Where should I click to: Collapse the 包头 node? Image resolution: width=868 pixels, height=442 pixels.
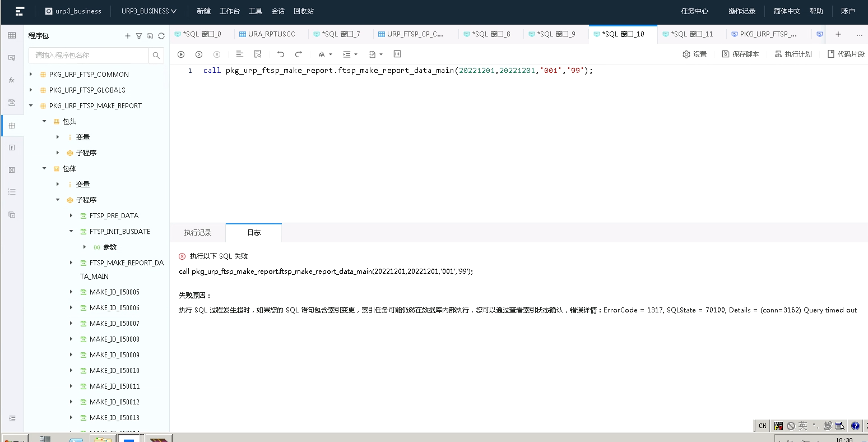pos(44,121)
